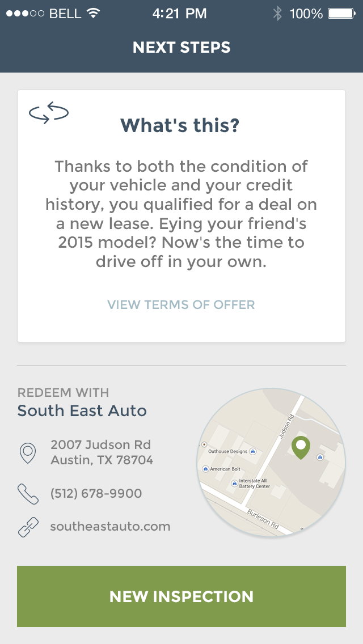Image resolution: width=363 pixels, height=644 pixels.
Task: Tap the Next Steps header title
Action: pyautogui.click(x=181, y=47)
